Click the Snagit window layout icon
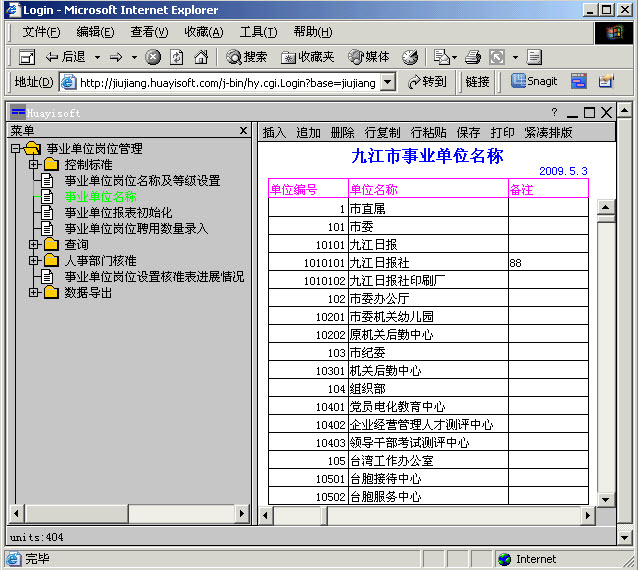638x570 pixels. (x=579, y=81)
